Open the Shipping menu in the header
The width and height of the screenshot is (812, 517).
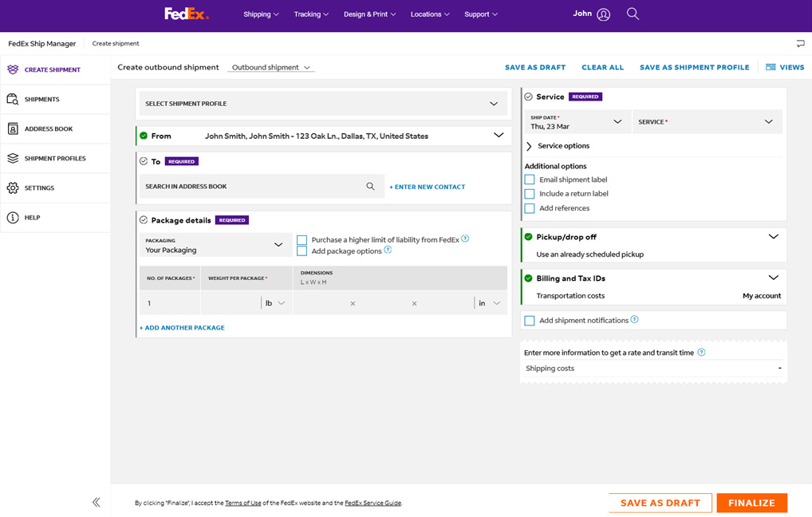[x=261, y=14]
